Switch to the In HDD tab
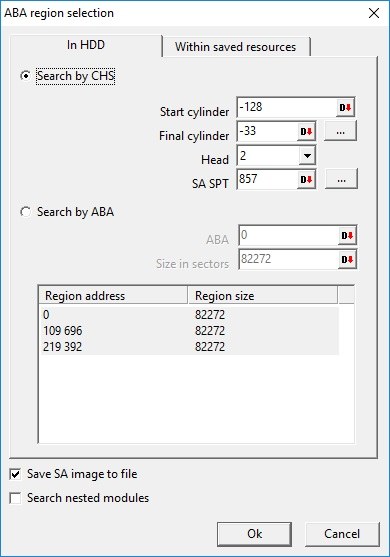The height and width of the screenshot is (557, 390). (86, 45)
